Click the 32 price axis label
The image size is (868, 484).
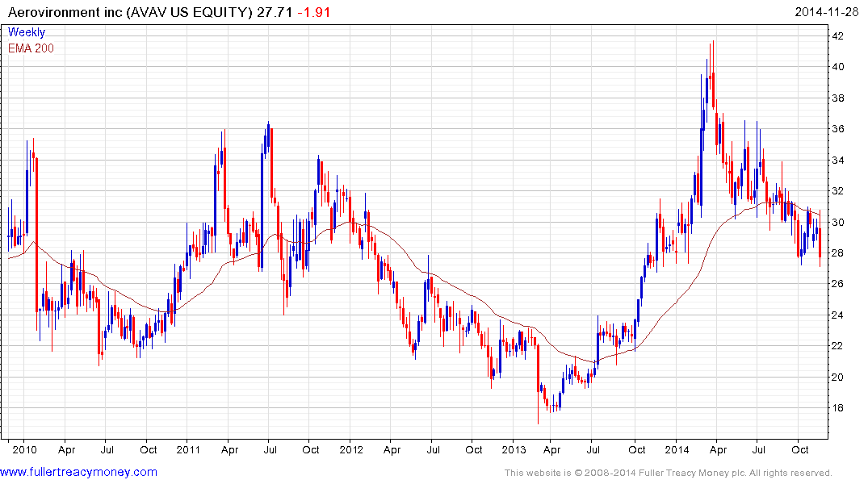(x=838, y=191)
